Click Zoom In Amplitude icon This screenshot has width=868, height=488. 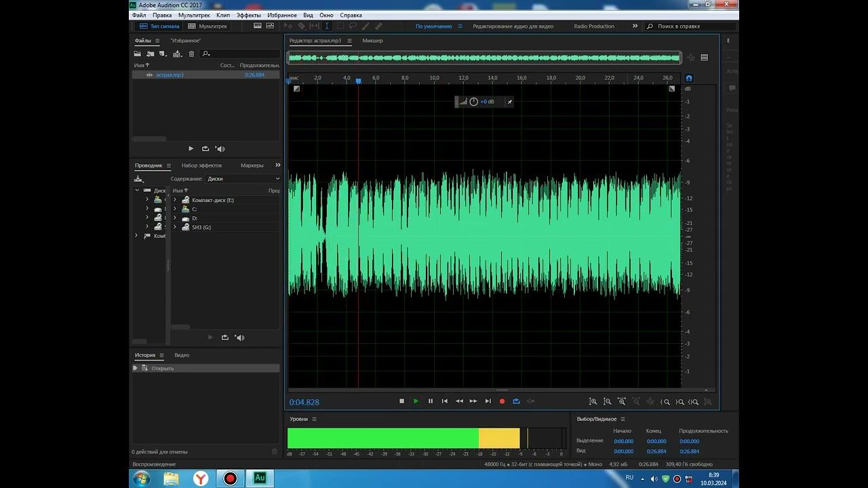click(x=593, y=402)
